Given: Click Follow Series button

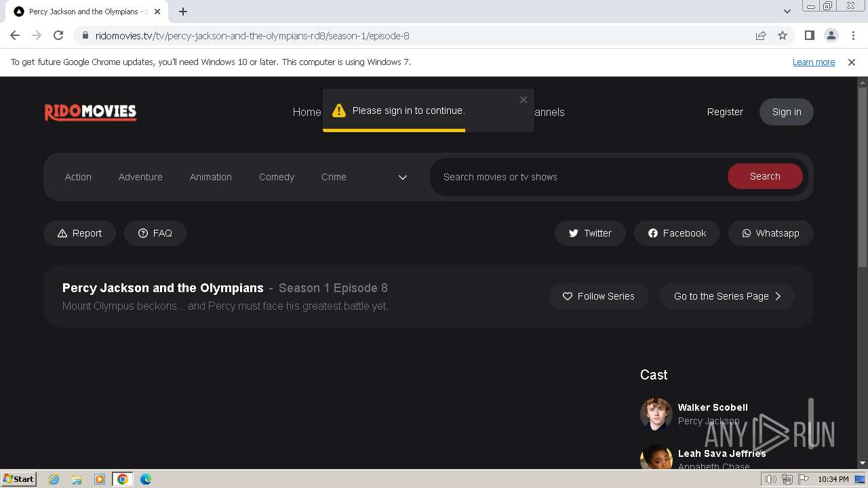Looking at the screenshot, I should [x=599, y=296].
